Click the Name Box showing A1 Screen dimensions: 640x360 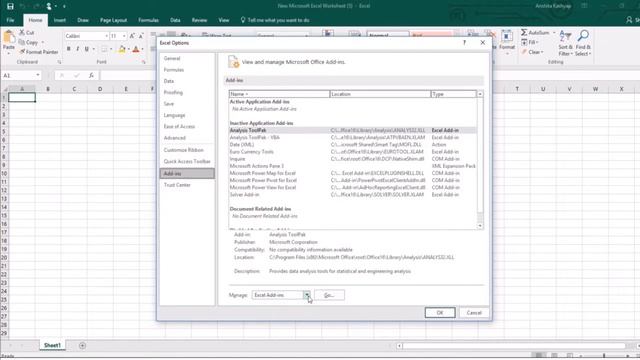coord(18,76)
